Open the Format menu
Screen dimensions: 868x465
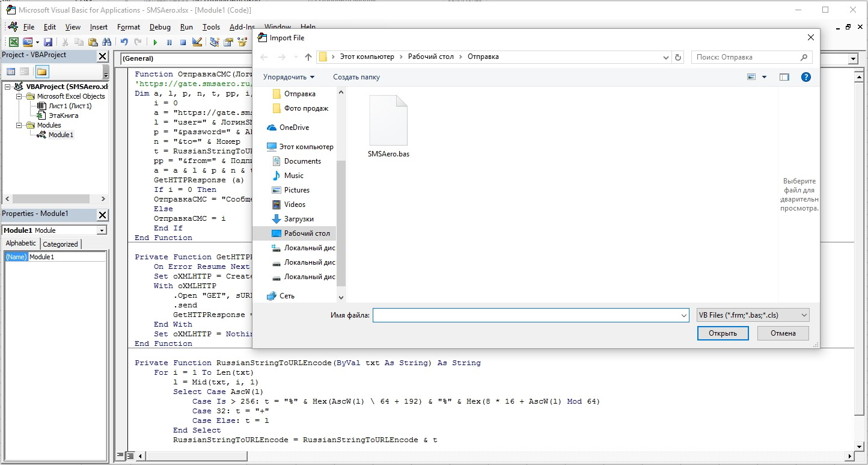[129, 27]
